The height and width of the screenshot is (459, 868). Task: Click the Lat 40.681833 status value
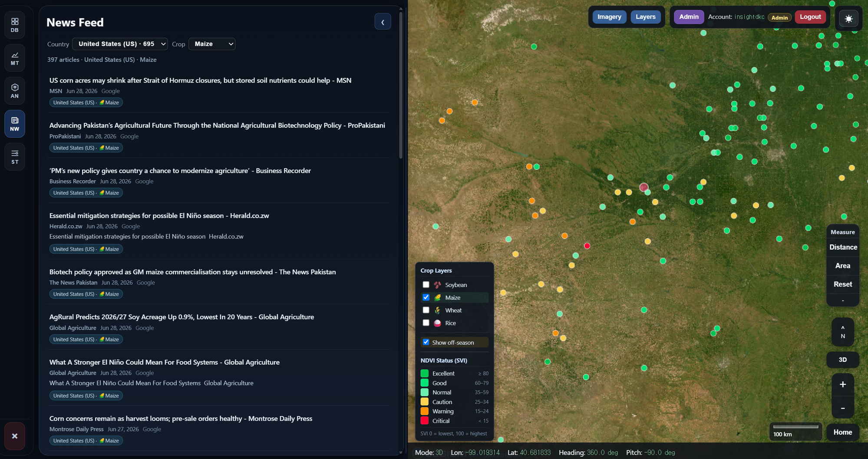pyautogui.click(x=535, y=452)
